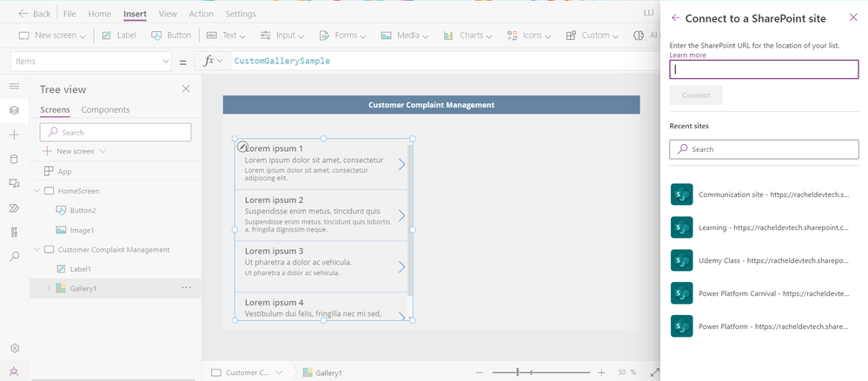The image size is (868, 381).
Task: Collapse the HomeScreen tree node
Action: (37, 191)
